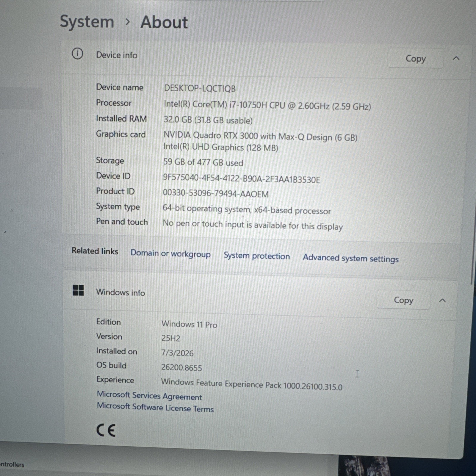476x476 pixels.
Task: Collapse the Device info section chevron
Action: coord(456,58)
